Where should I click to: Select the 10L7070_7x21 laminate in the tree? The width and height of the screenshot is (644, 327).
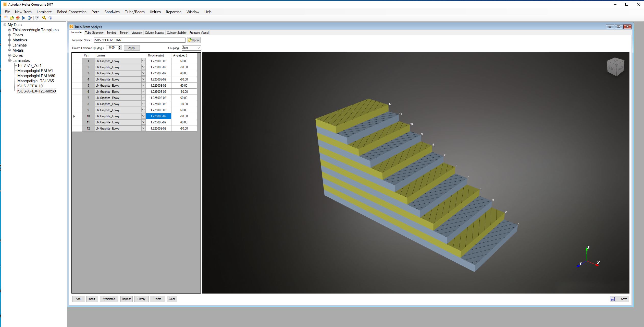(x=29, y=66)
